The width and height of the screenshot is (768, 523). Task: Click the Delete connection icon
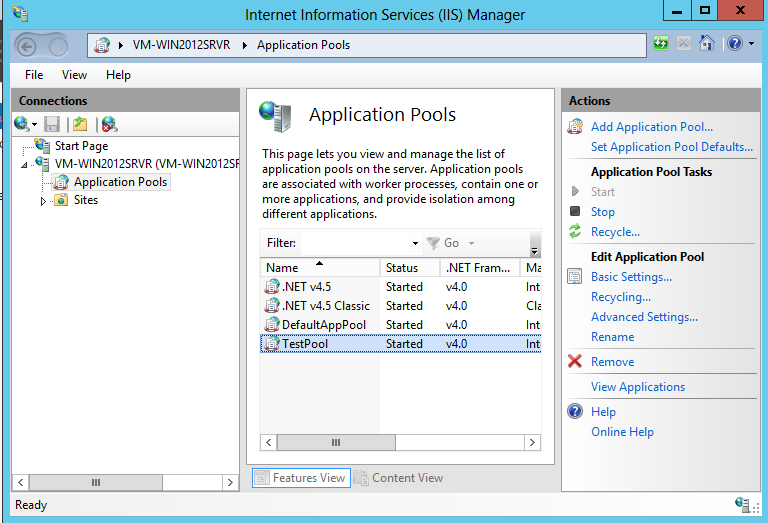click(109, 124)
